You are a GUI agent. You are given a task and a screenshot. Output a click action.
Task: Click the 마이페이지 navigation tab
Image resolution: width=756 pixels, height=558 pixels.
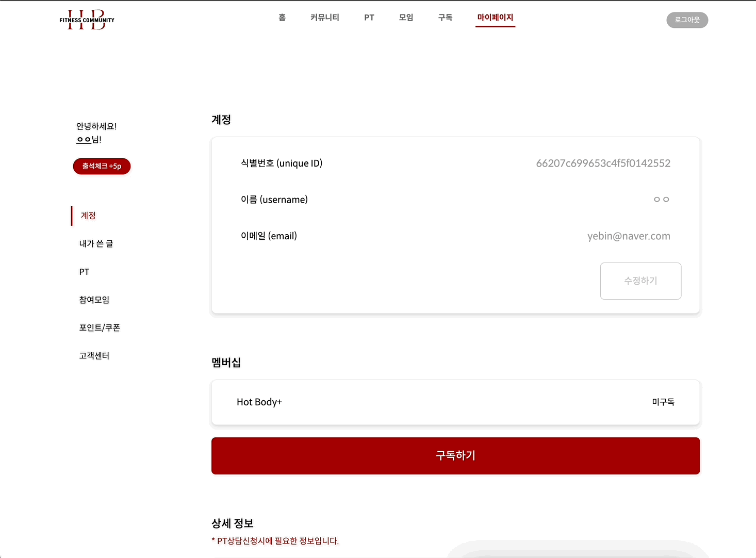[495, 18]
